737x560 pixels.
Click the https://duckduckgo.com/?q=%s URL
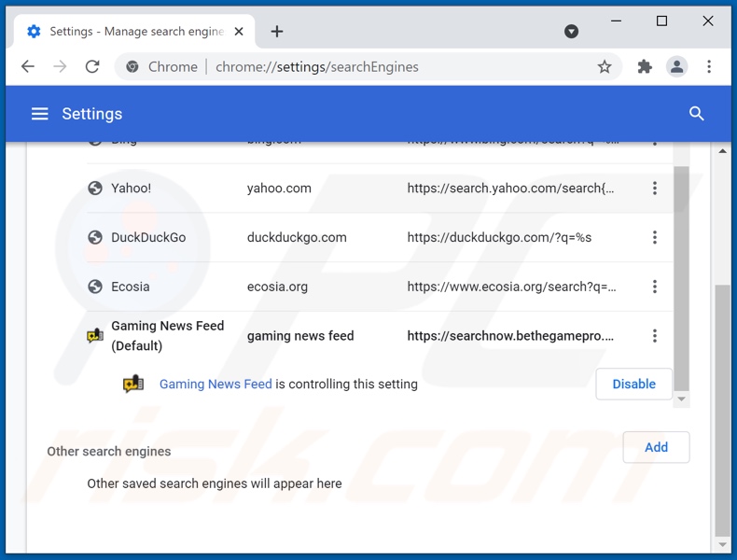(499, 237)
